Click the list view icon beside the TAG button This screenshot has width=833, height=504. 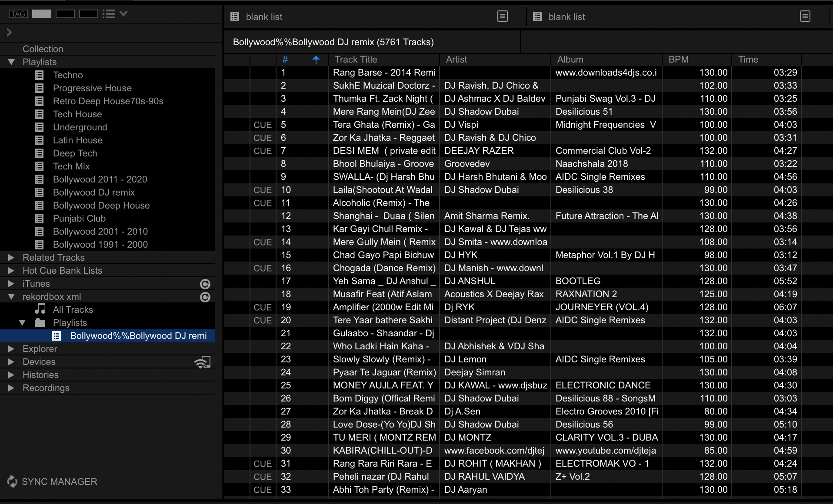pyautogui.click(x=109, y=14)
